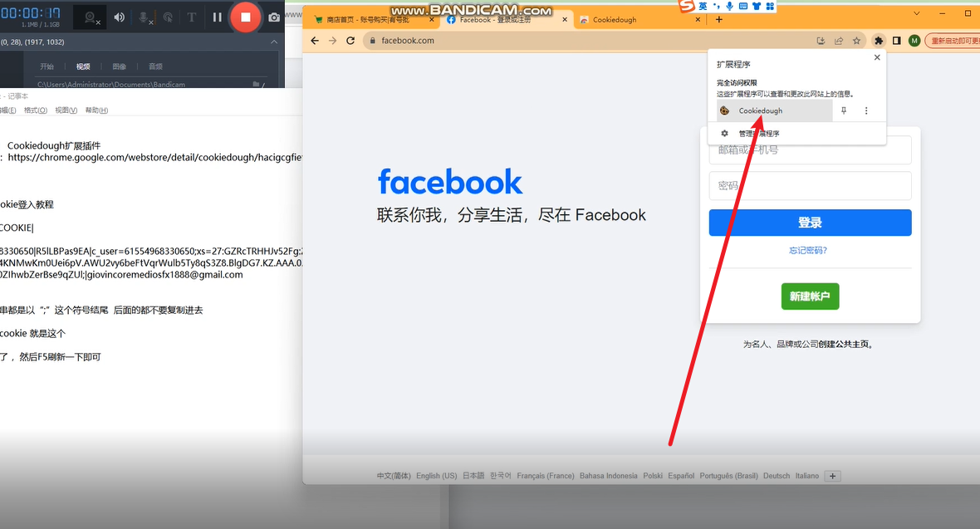This screenshot has width=980, height=529.
Task: Toggle the webcam overlay in Bandicam
Action: [x=90, y=17]
